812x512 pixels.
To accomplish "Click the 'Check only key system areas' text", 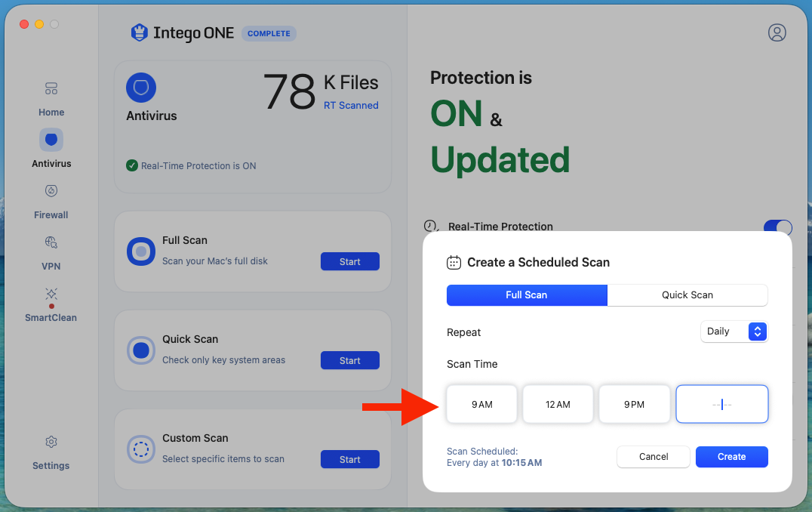I will (x=223, y=360).
